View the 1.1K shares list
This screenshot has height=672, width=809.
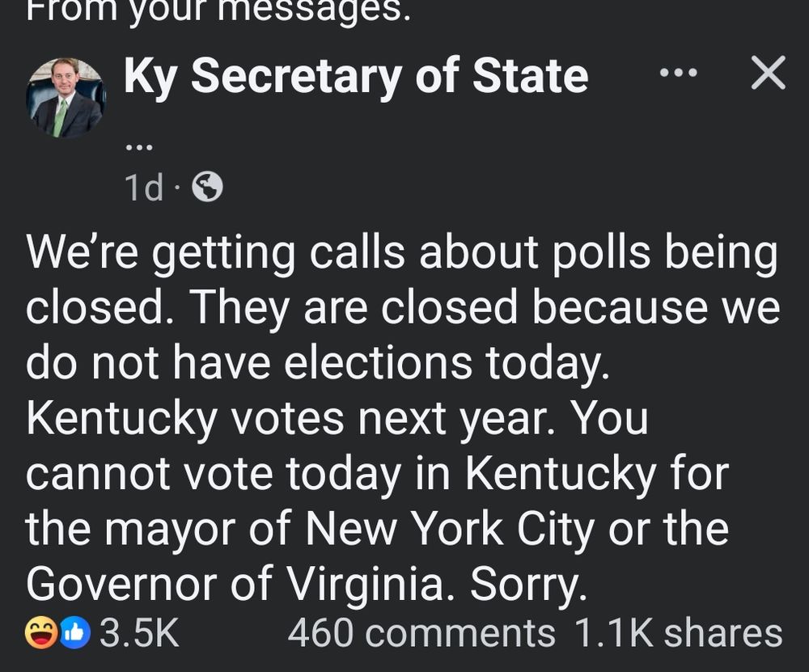(x=678, y=633)
